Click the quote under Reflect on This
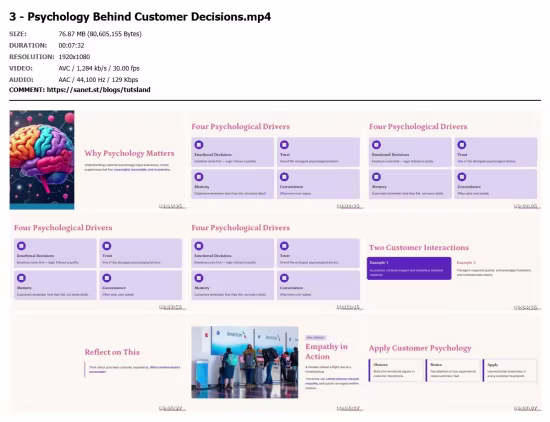The height and width of the screenshot is (422, 550). pyautogui.click(x=133, y=369)
